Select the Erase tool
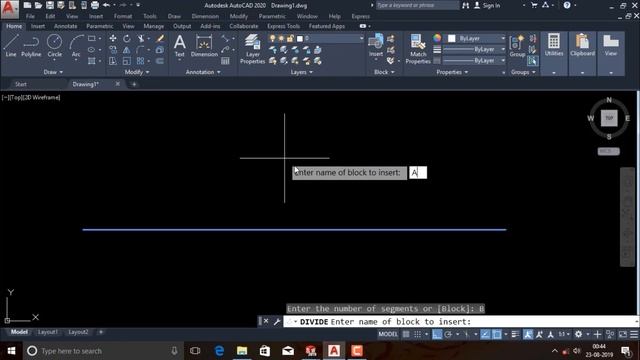The height and width of the screenshot is (360, 640). coord(160,38)
